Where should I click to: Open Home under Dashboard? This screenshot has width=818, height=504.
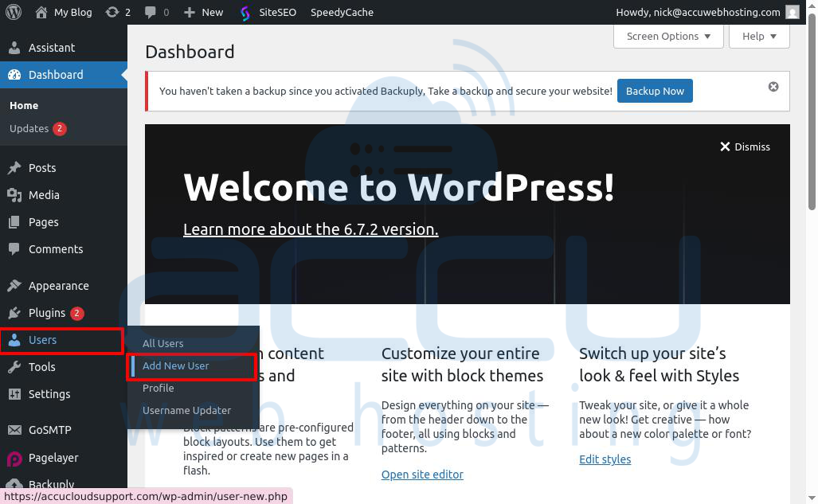pyautogui.click(x=24, y=105)
